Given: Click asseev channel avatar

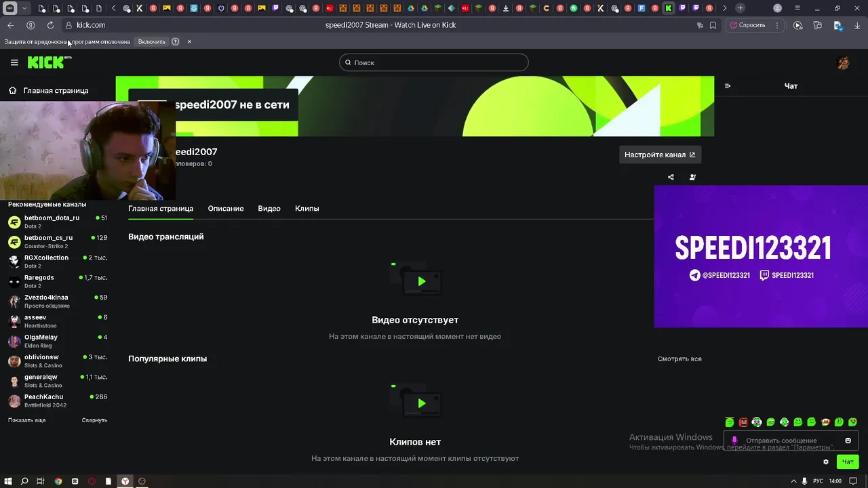Looking at the screenshot, I should [x=14, y=321].
